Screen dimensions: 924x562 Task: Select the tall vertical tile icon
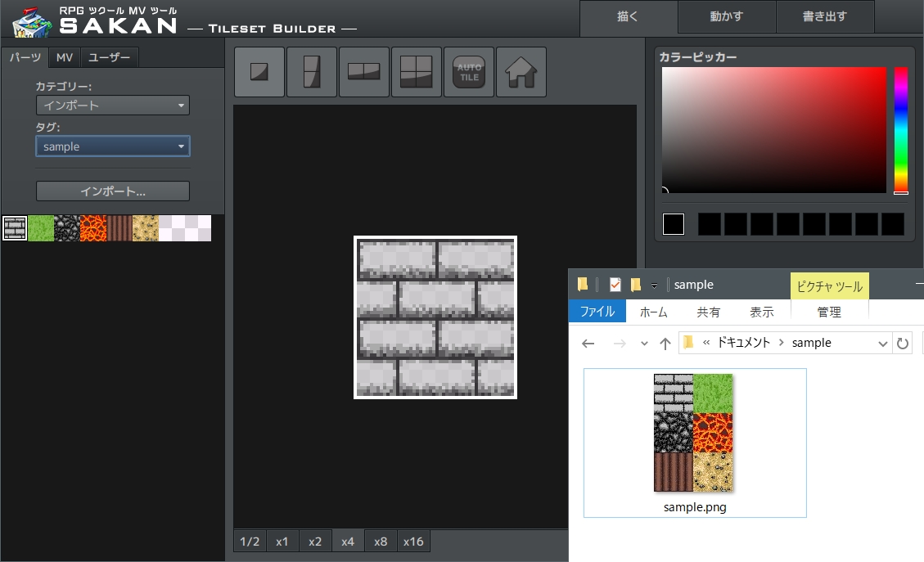[312, 72]
